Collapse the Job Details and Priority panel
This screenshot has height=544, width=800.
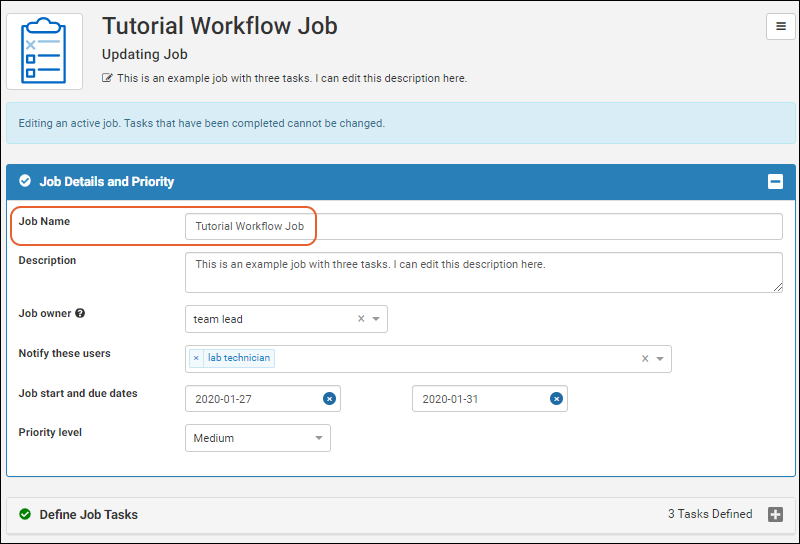pyautogui.click(x=775, y=182)
